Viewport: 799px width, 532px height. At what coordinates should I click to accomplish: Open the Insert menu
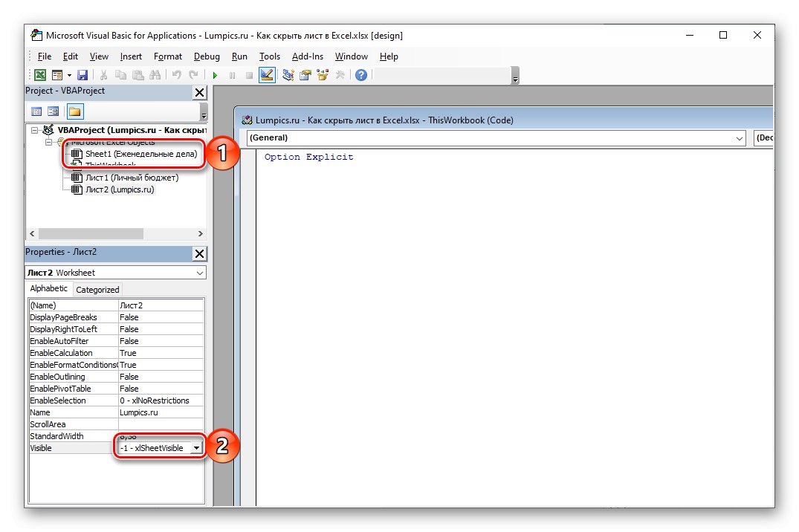(x=131, y=56)
